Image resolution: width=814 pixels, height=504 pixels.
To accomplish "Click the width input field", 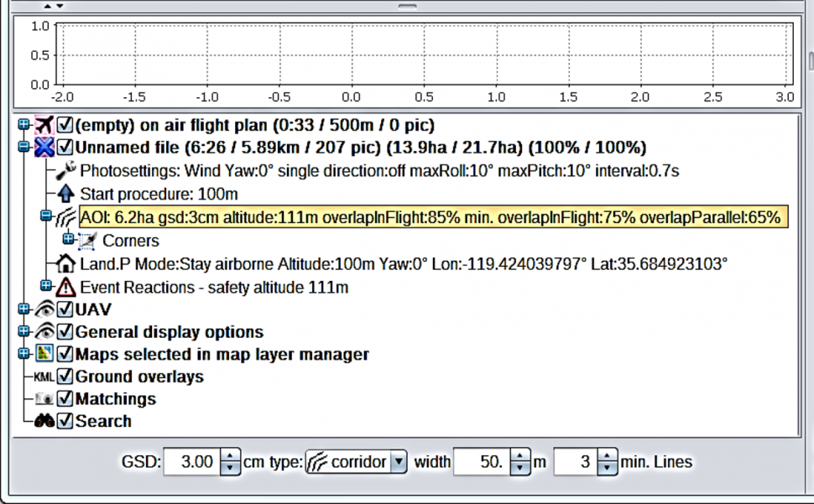I will tap(480, 462).
